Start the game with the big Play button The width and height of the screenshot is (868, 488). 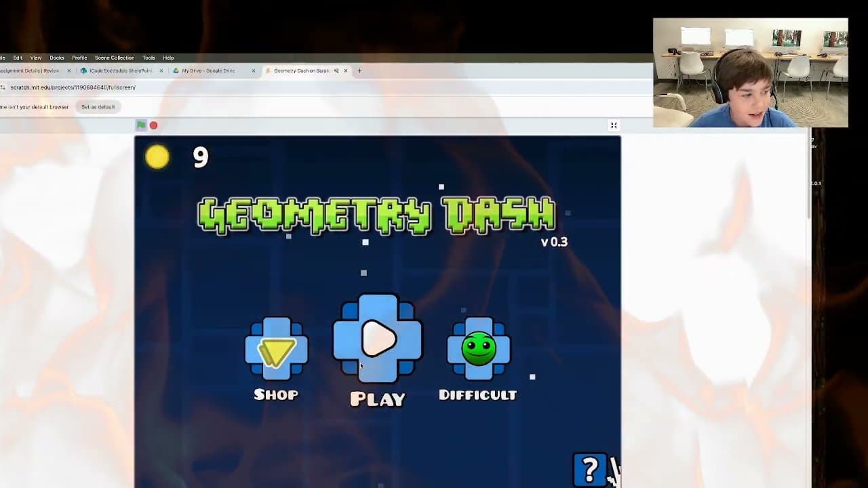tap(378, 338)
